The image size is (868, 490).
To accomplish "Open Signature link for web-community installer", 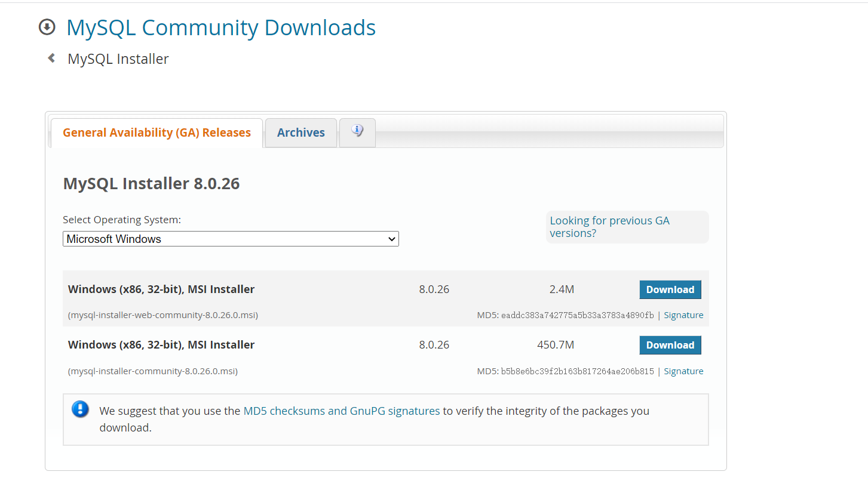I will [683, 315].
